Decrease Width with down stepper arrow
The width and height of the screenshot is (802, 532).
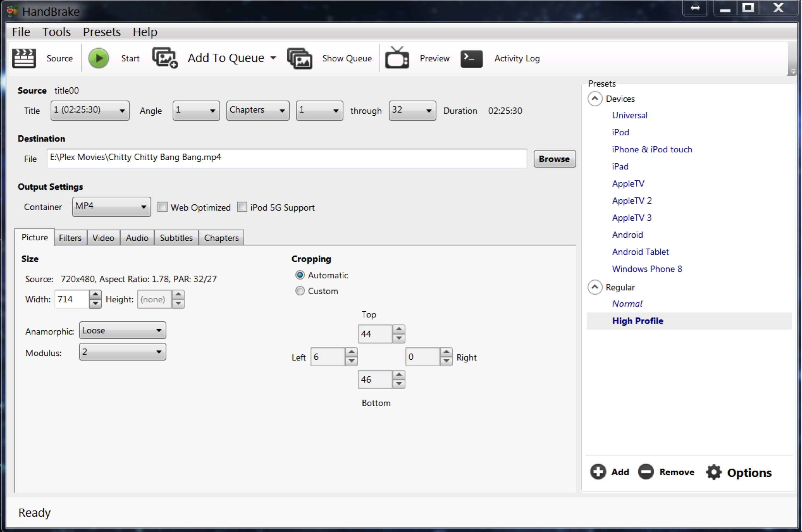pyautogui.click(x=95, y=303)
